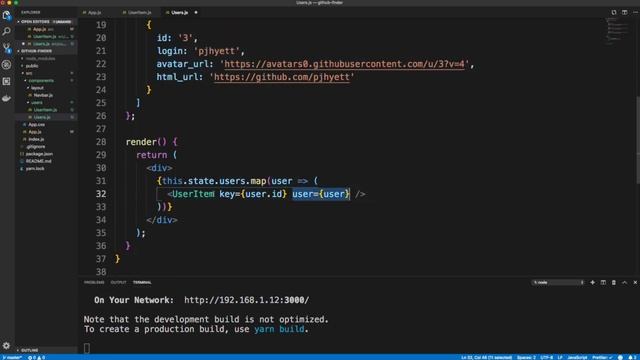
Task: Maximize the terminal panel with chevron
Action: tap(624, 282)
